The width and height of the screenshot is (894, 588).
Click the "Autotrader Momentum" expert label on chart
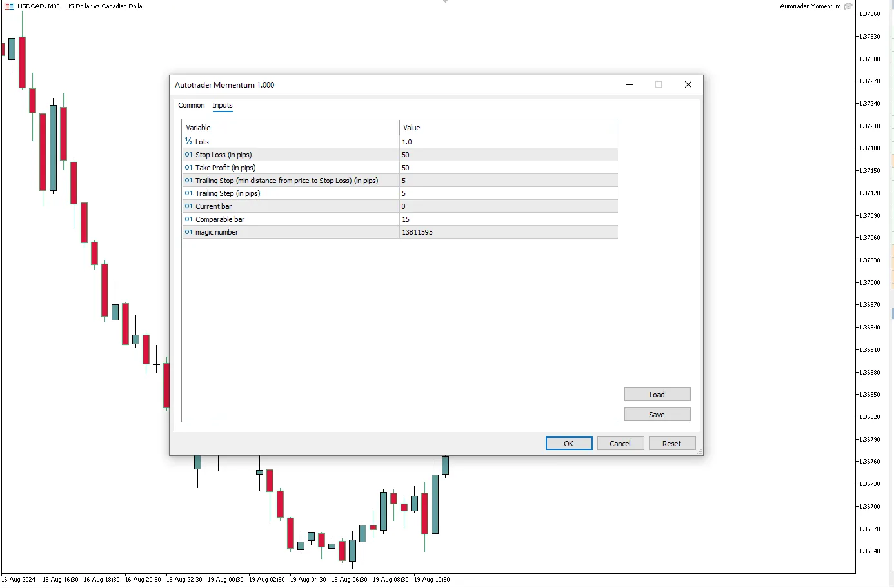pos(810,6)
